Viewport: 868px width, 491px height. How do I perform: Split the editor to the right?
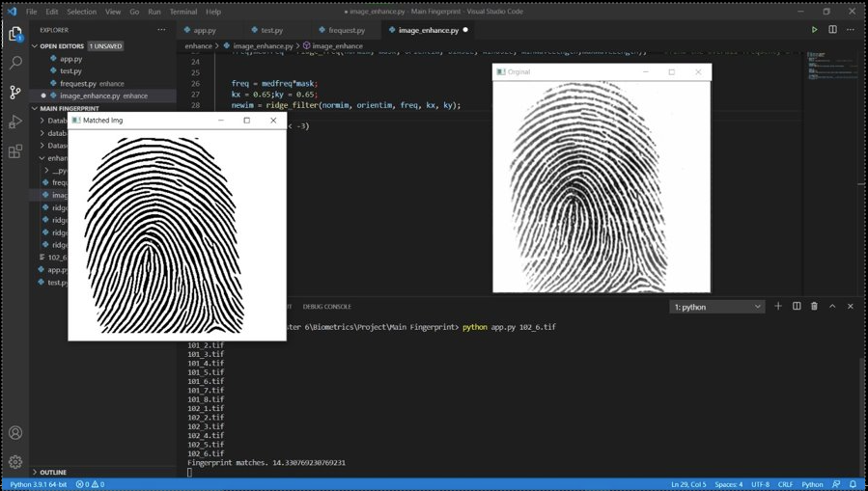832,30
